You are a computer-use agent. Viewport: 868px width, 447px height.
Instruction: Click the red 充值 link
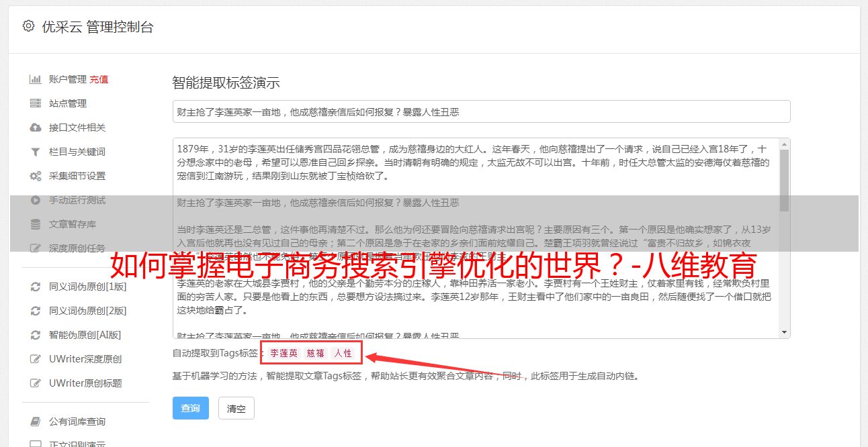pos(99,79)
